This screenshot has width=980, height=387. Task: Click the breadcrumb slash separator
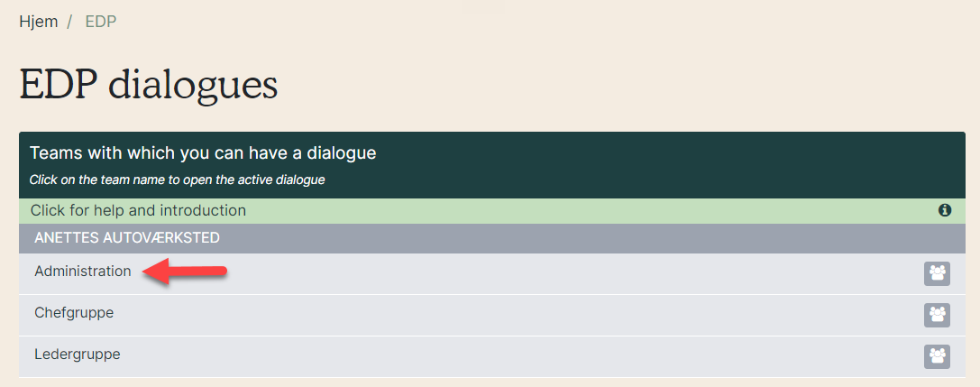coord(71,22)
